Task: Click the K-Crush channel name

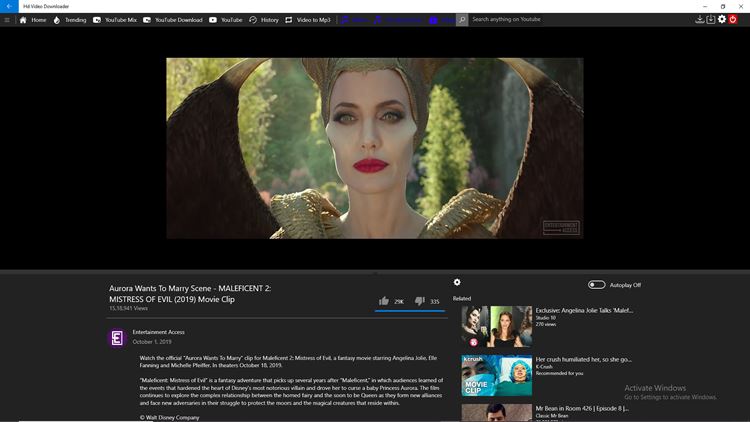Action: tap(544, 367)
